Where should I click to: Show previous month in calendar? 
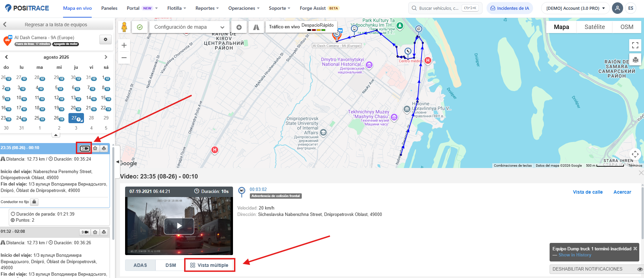[x=6, y=57]
